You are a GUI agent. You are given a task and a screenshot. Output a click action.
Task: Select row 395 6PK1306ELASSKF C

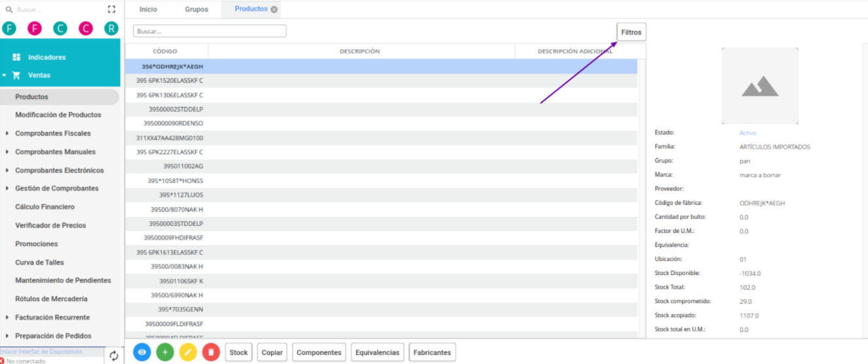(381, 95)
